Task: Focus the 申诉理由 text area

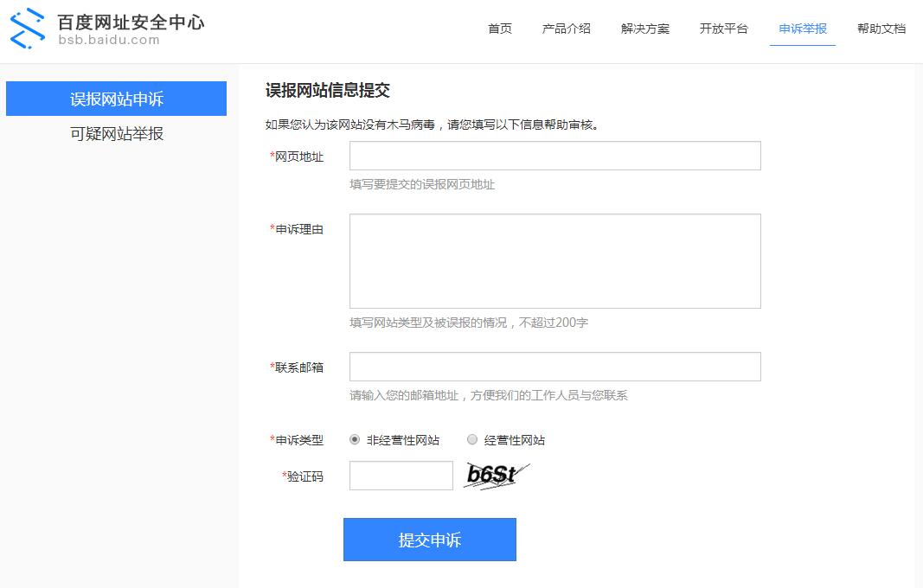Action: (554, 261)
